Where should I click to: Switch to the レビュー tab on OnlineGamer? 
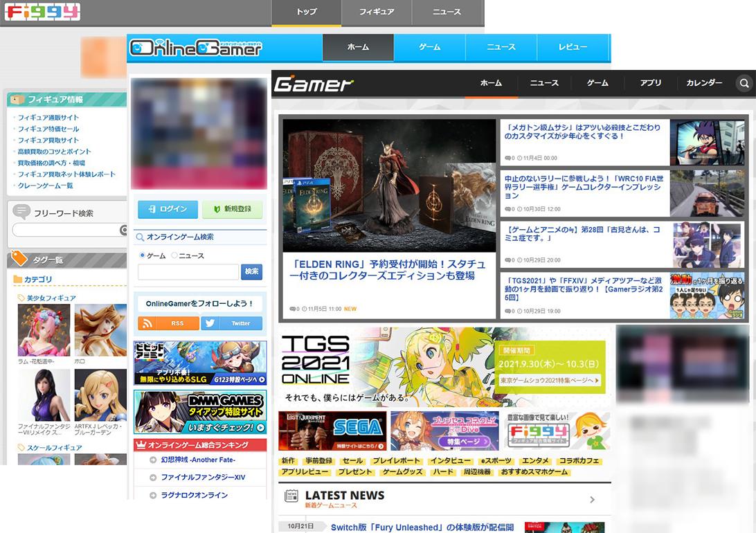tap(573, 47)
